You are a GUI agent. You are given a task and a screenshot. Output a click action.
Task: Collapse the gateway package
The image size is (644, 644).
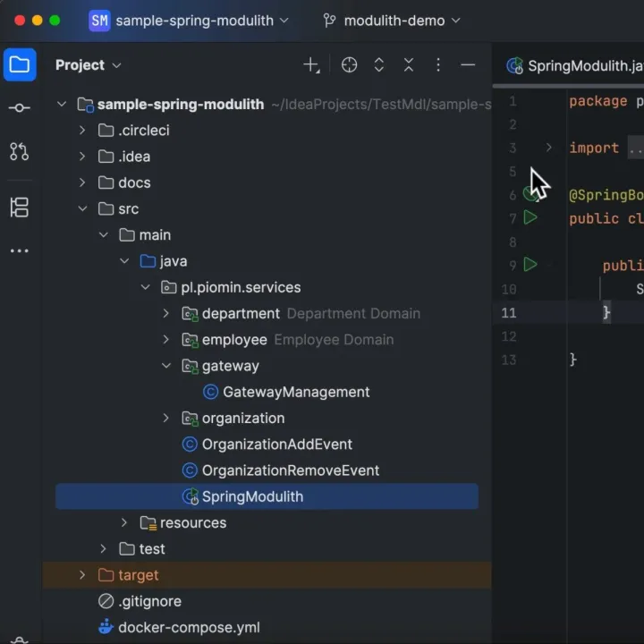coord(166,366)
